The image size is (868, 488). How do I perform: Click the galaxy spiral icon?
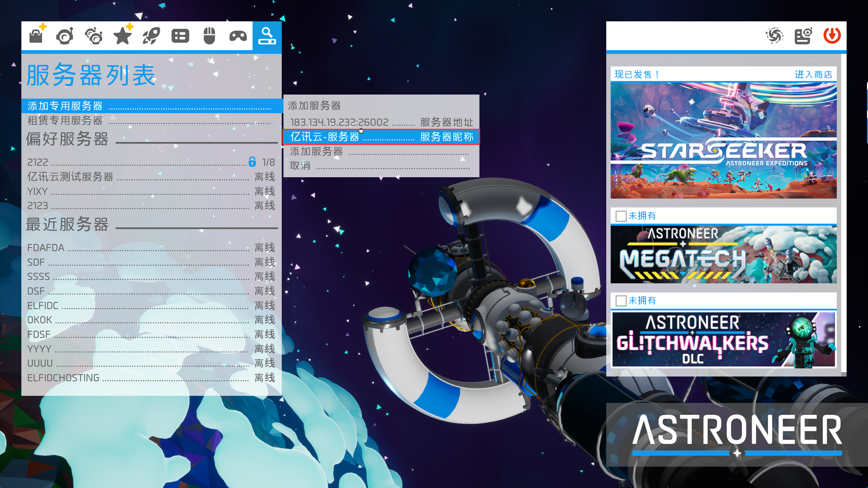[774, 36]
